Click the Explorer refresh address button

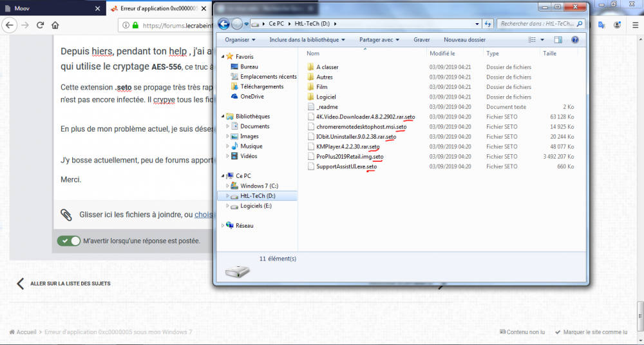(x=488, y=24)
